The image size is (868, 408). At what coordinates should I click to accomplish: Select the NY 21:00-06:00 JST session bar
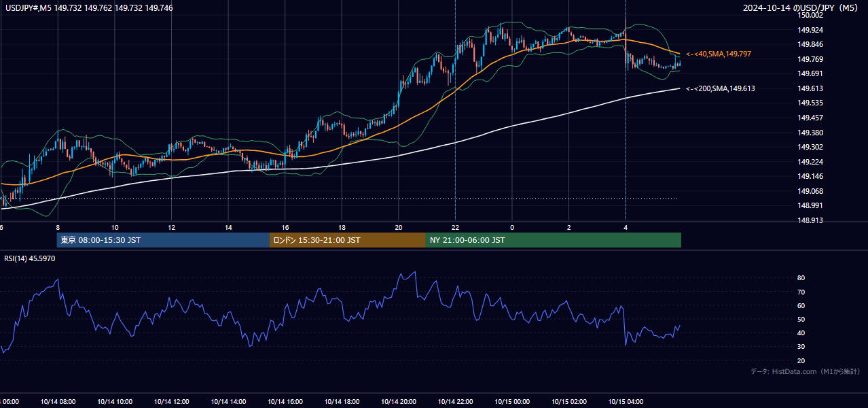[554, 240]
